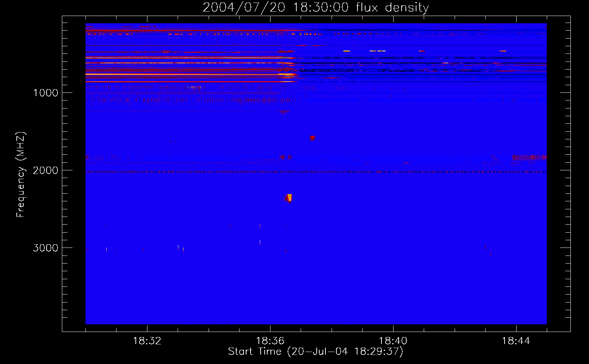Click the 18:36 time tick label

270,341
